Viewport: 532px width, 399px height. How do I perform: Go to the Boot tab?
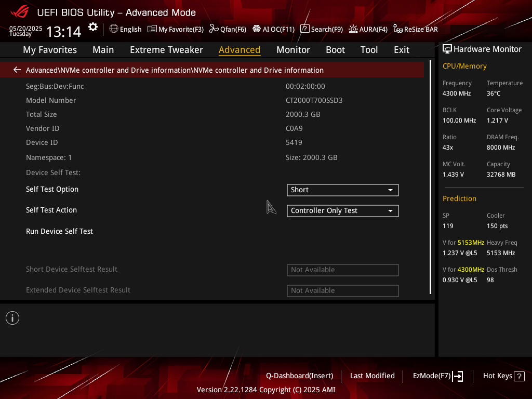coord(335,50)
